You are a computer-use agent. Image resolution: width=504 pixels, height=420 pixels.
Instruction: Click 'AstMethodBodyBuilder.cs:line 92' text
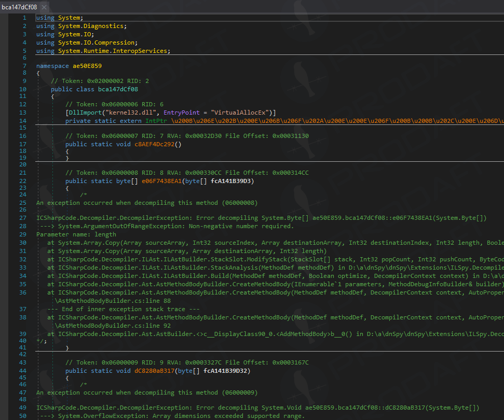113,326
